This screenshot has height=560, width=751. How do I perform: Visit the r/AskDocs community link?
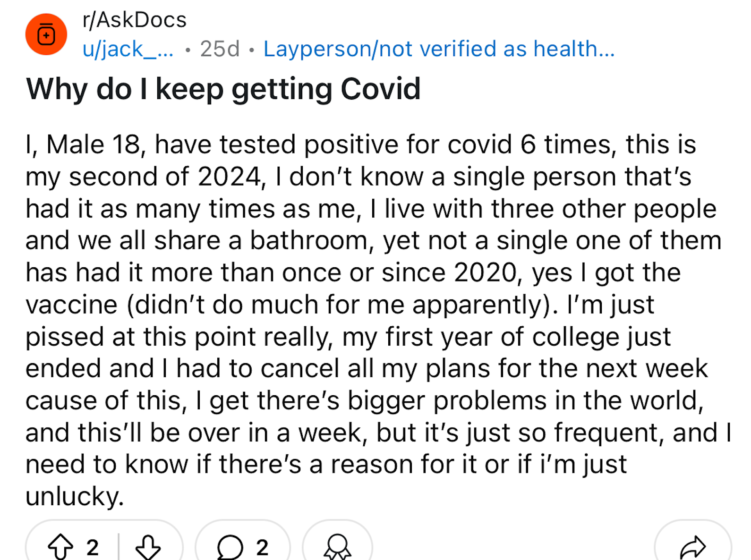click(x=135, y=20)
